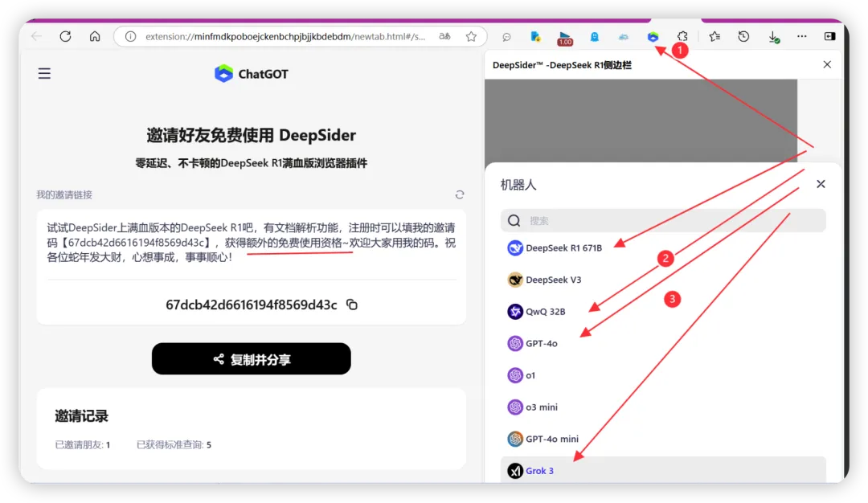Click the 我的邀请链接 label
The height and width of the screenshot is (503, 868).
coord(64,194)
